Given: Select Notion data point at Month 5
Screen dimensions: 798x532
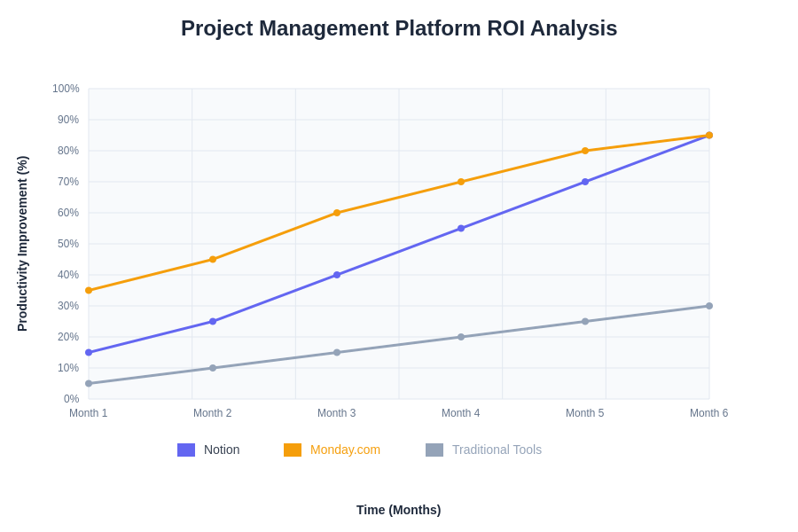Looking at the screenshot, I should [585, 182].
